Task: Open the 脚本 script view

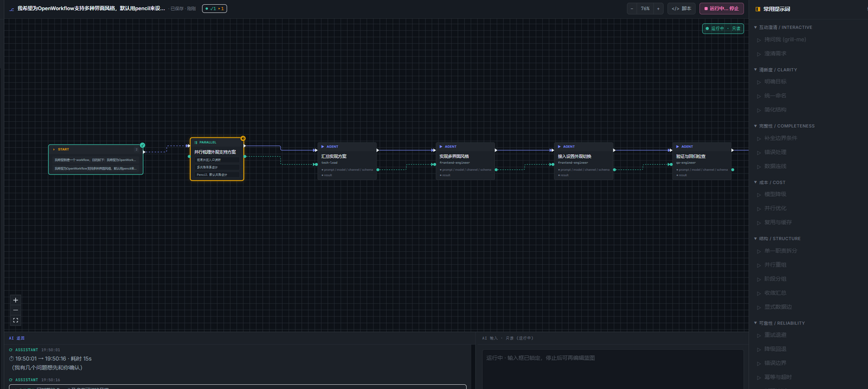Action: (x=682, y=8)
